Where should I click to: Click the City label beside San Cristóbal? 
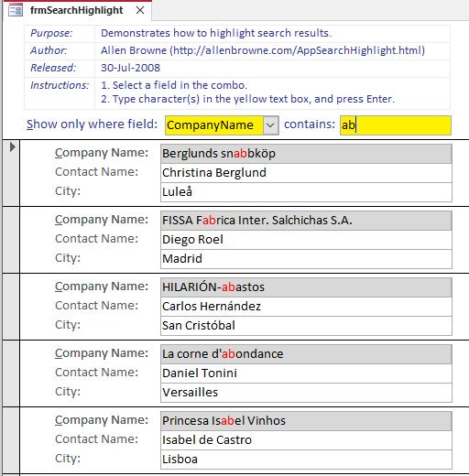68,325
